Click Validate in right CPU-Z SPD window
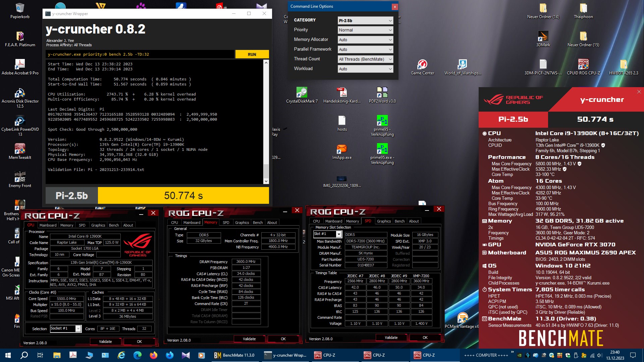This screenshot has width=644, height=362. [x=391, y=338]
